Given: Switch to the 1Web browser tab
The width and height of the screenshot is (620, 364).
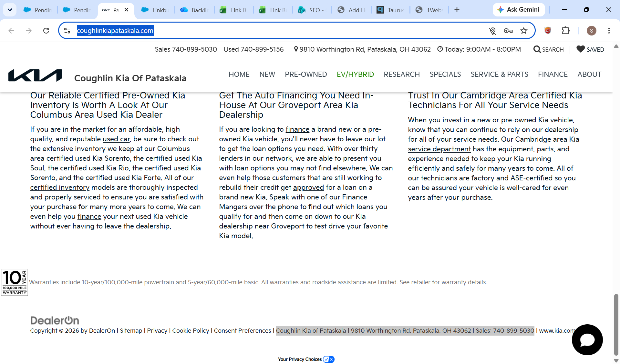Looking at the screenshot, I should tap(430, 10).
